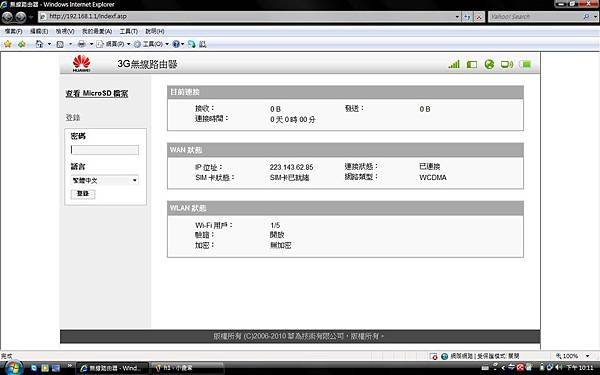This screenshot has height=375, width=600.
Task: Click the battery level icon in header
Action: [x=526, y=64]
